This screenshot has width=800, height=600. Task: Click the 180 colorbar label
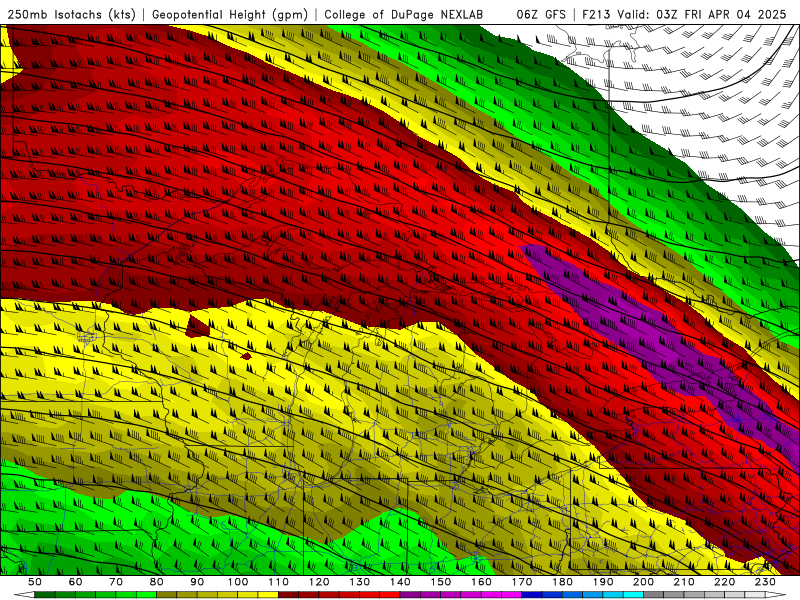(562, 582)
